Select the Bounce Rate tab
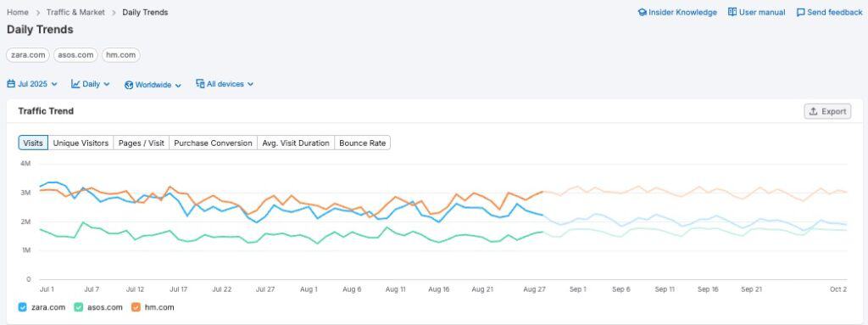Image resolution: width=868 pixels, height=325 pixels. coord(363,143)
